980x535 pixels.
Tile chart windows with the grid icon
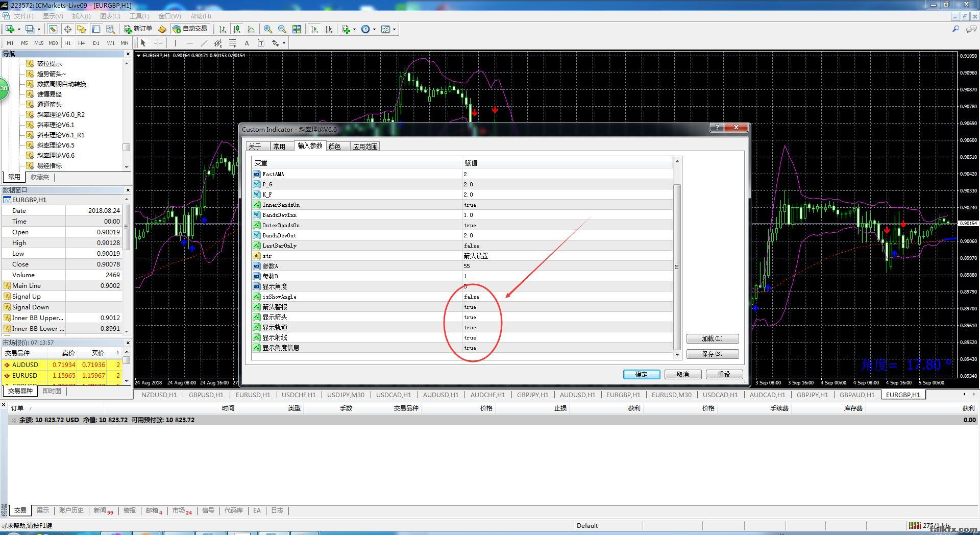pos(297,29)
